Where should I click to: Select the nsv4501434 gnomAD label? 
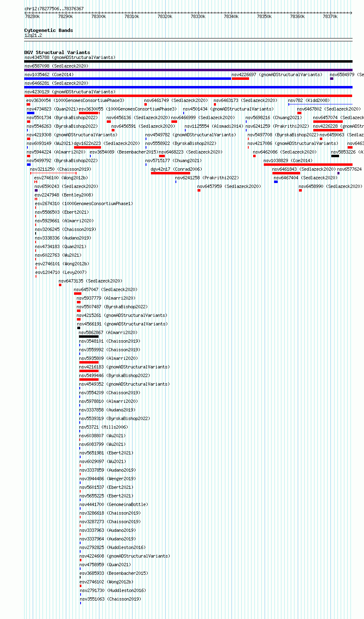pyautogui.click(x=228, y=109)
